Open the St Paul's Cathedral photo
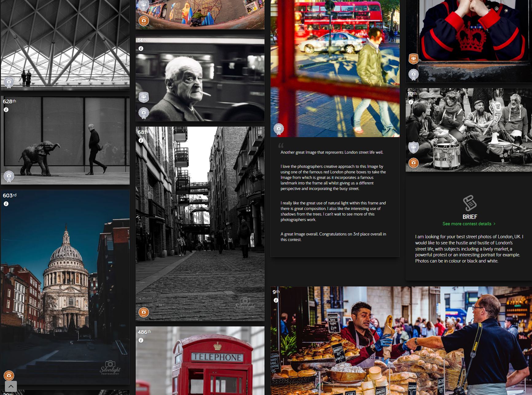532x395 pixels. pyautogui.click(x=65, y=287)
